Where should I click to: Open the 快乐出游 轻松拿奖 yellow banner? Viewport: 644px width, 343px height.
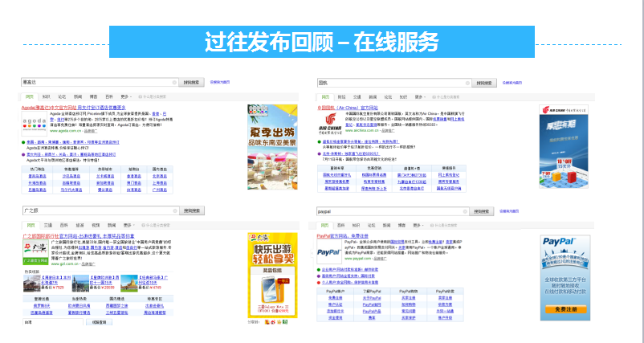273,276
